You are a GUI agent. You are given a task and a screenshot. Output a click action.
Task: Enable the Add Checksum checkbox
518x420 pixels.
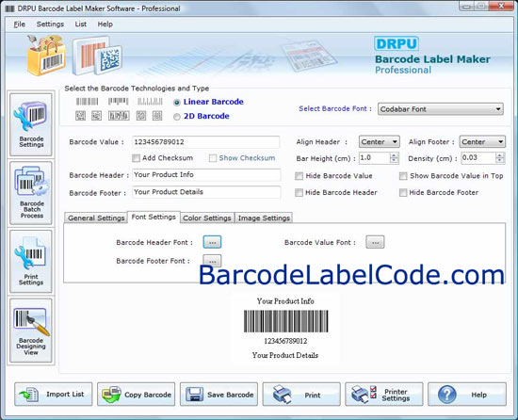pyautogui.click(x=137, y=158)
